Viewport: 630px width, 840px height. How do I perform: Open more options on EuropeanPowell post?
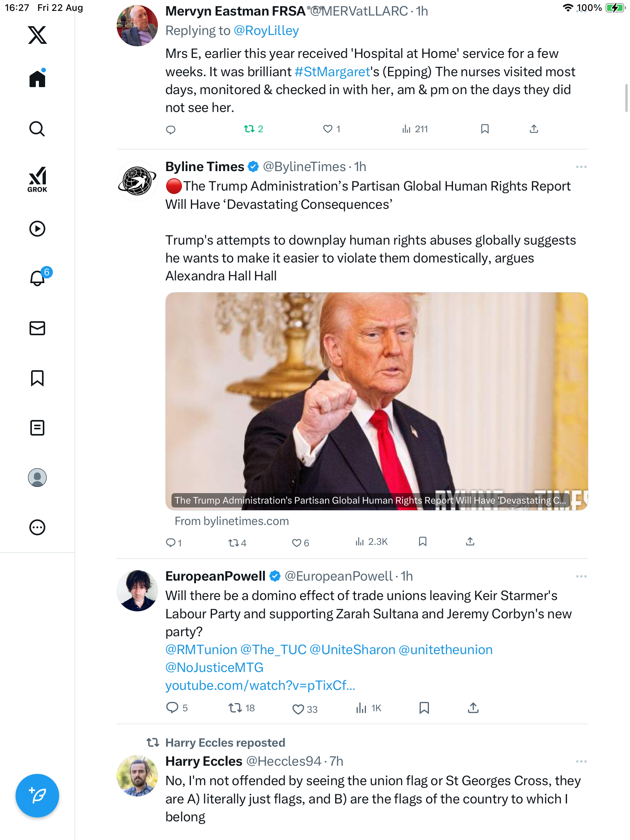[x=581, y=576]
